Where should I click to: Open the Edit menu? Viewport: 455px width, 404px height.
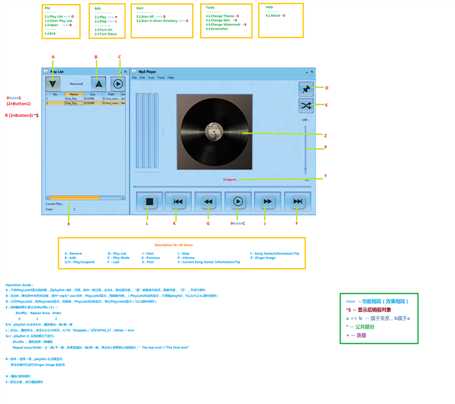click(142, 78)
